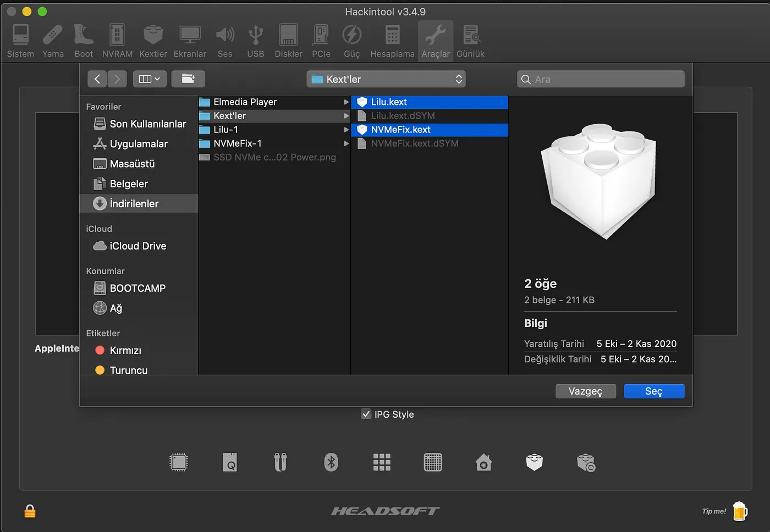Click the kext Lego brick preview image

pyautogui.click(x=599, y=181)
